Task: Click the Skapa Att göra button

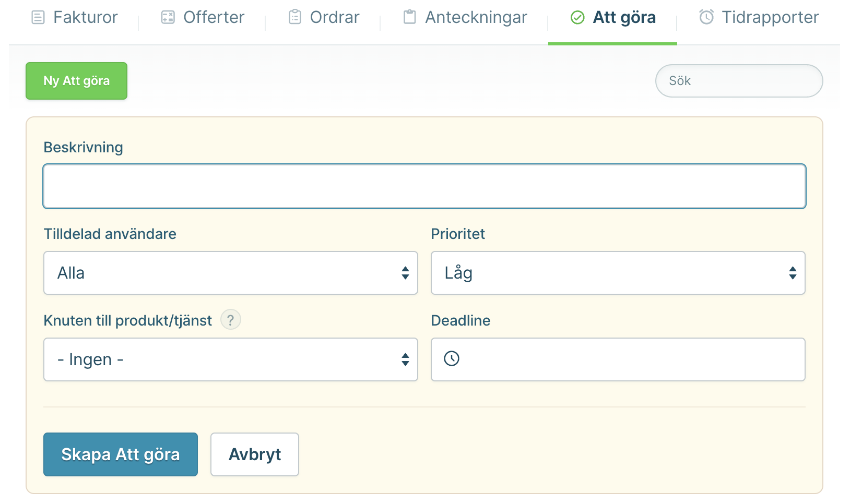Action: (x=121, y=454)
